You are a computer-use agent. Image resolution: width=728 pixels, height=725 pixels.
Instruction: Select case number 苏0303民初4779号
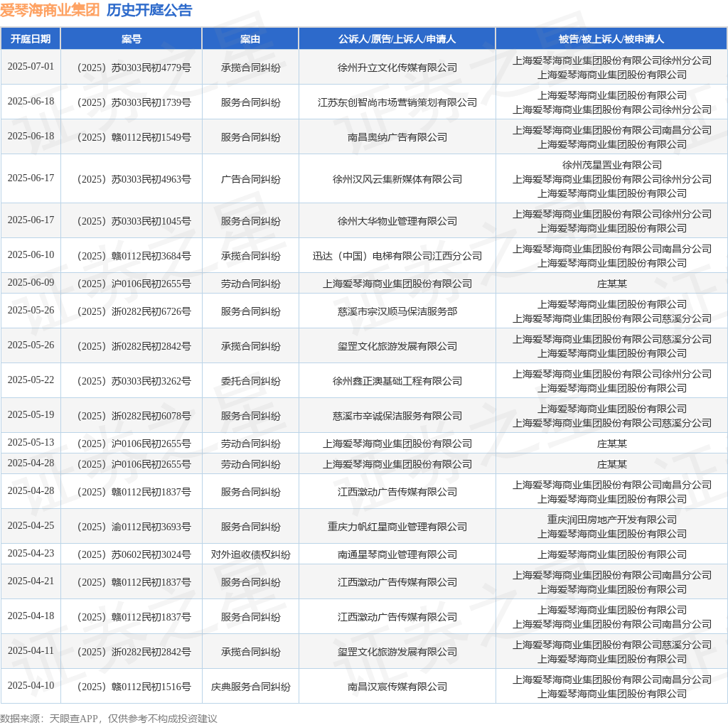[x=134, y=68]
